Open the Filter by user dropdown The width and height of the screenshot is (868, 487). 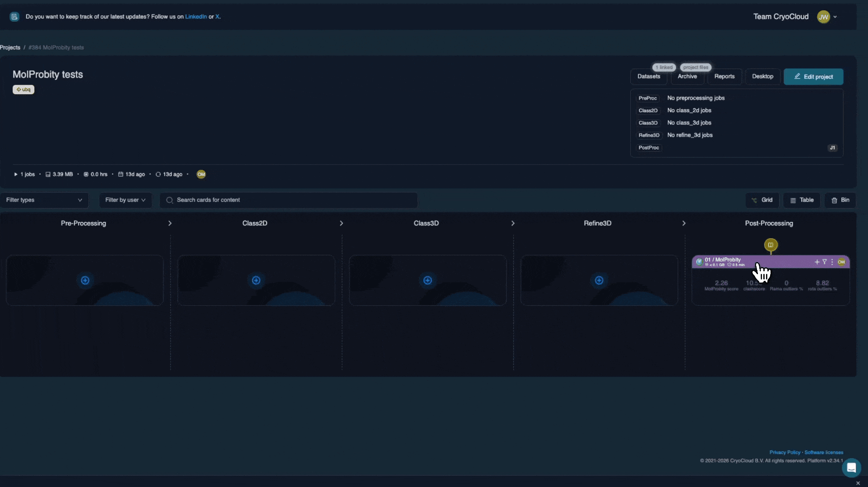tap(125, 200)
